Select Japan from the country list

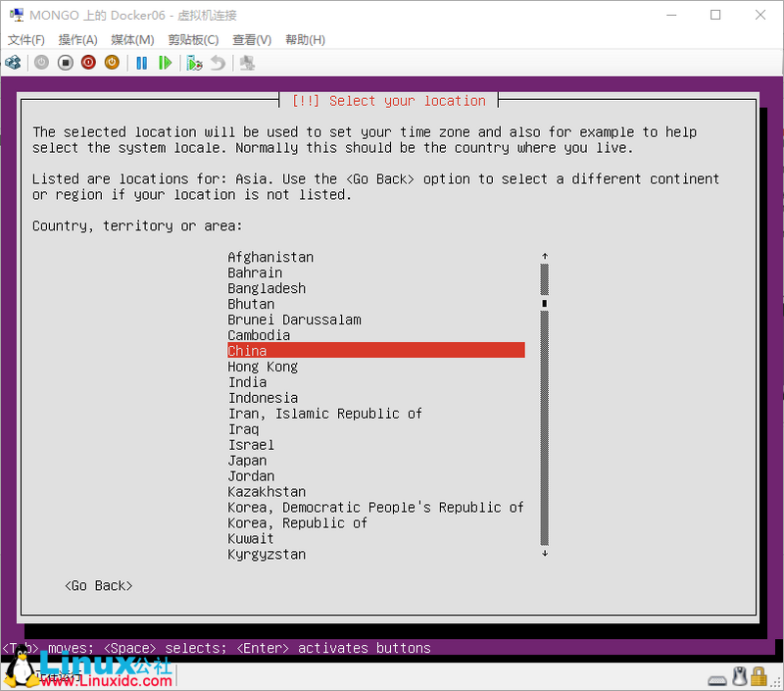point(247,460)
